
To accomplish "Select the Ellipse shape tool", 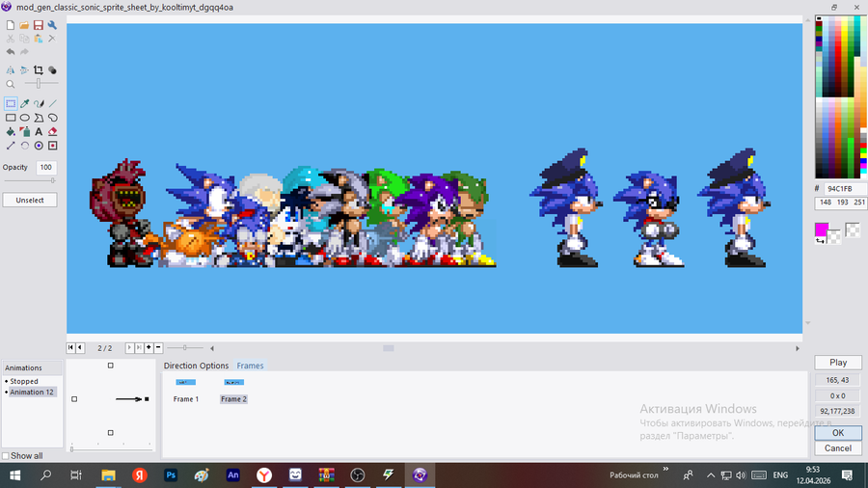I will [x=25, y=118].
